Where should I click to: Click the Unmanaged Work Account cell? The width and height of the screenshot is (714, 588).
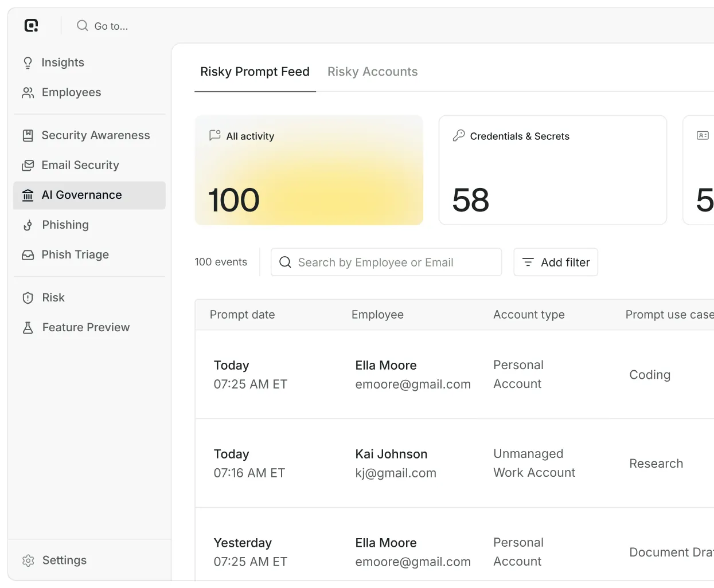(534, 463)
